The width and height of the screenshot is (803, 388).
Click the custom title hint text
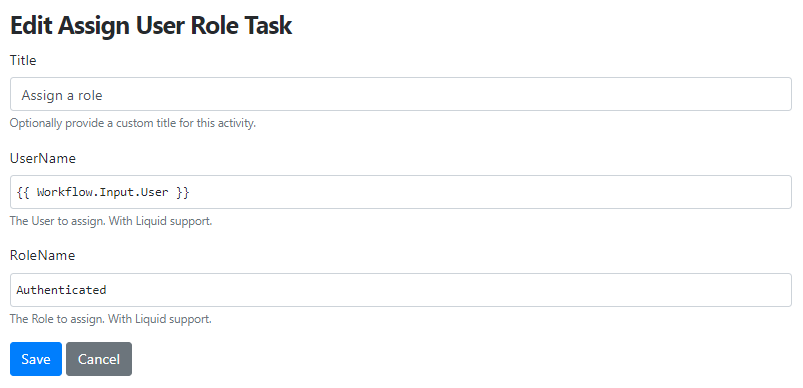[133, 124]
